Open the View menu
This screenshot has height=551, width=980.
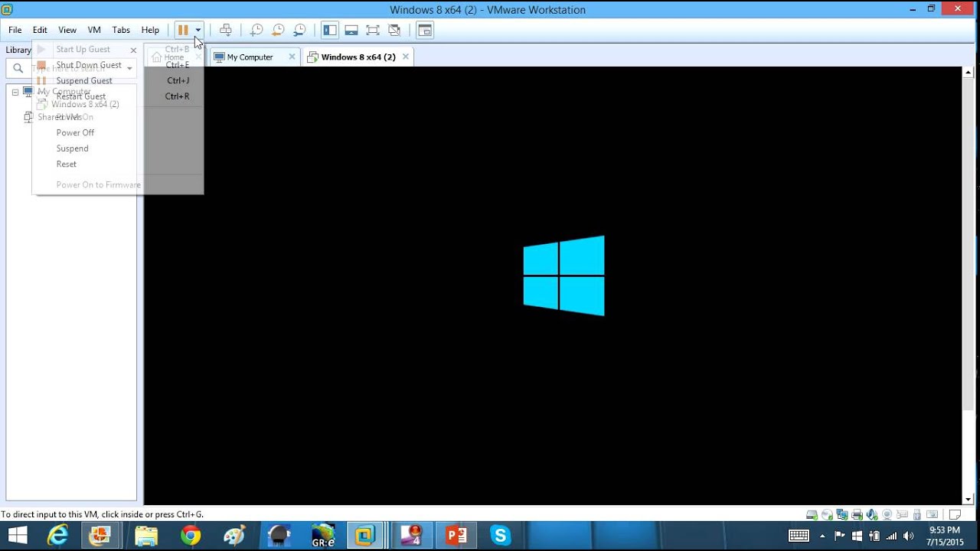(x=67, y=30)
